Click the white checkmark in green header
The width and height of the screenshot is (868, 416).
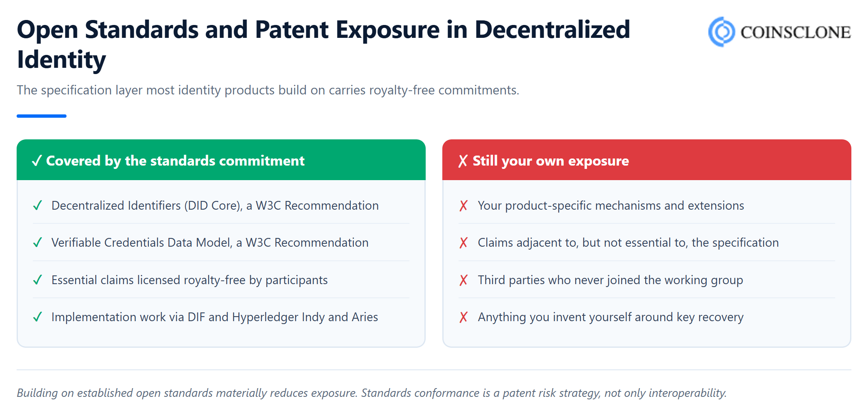point(37,161)
